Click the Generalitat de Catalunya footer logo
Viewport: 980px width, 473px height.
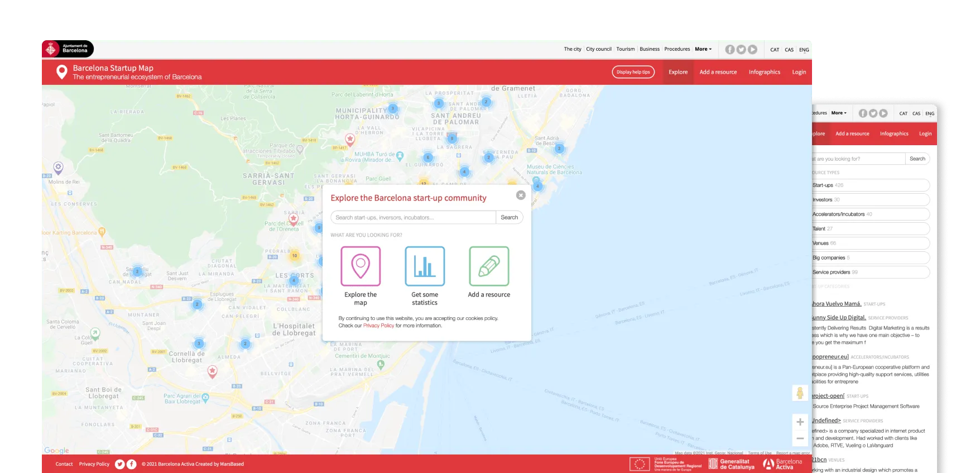coord(731,464)
